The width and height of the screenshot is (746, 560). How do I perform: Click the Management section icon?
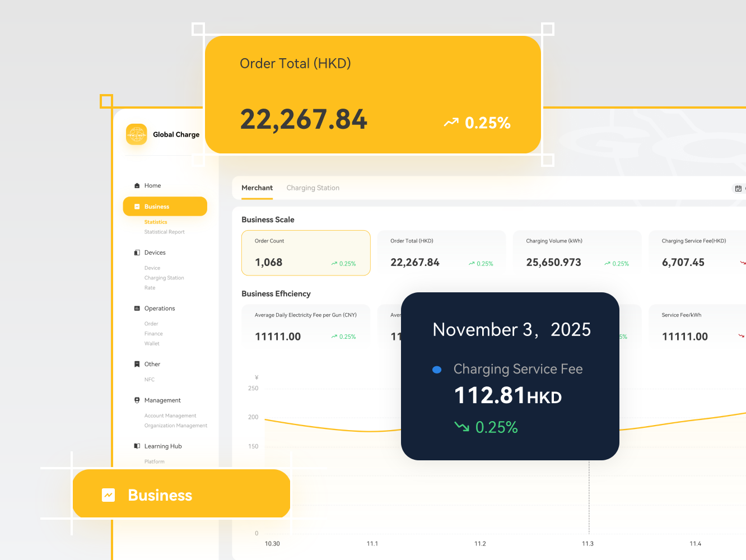(137, 400)
